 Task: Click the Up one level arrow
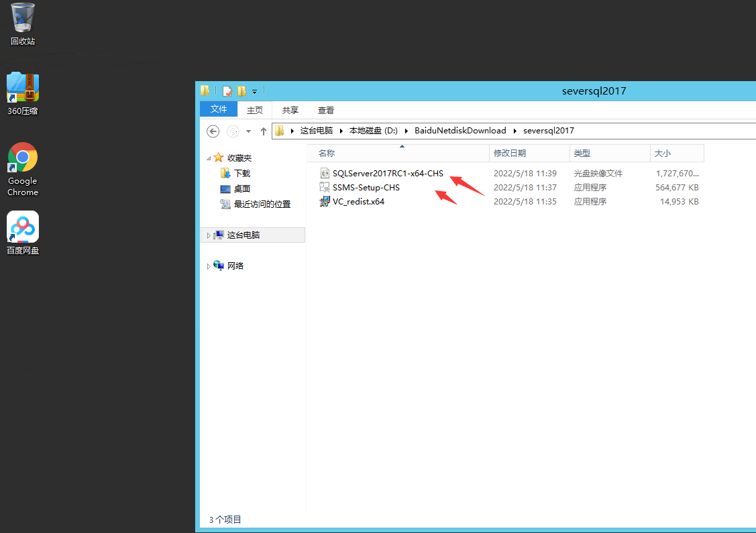coord(264,131)
